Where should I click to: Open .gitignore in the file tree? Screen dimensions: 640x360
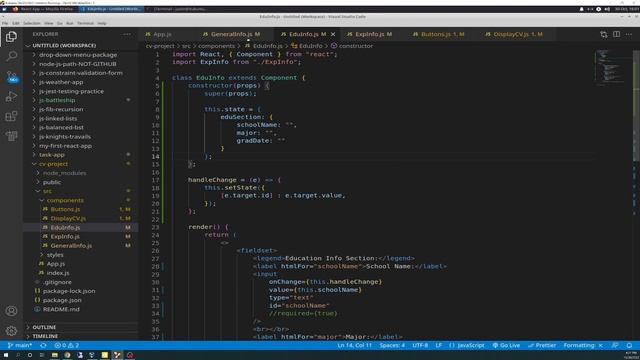81,282
